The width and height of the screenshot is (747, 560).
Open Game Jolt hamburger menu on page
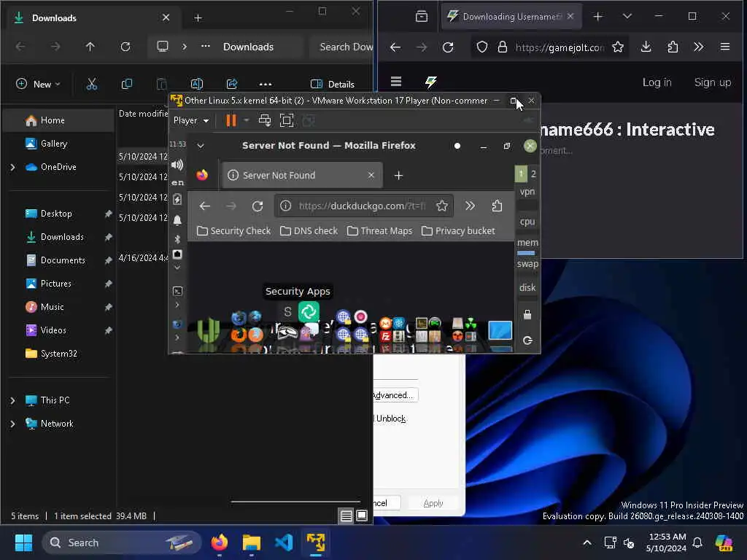pos(396,82)
